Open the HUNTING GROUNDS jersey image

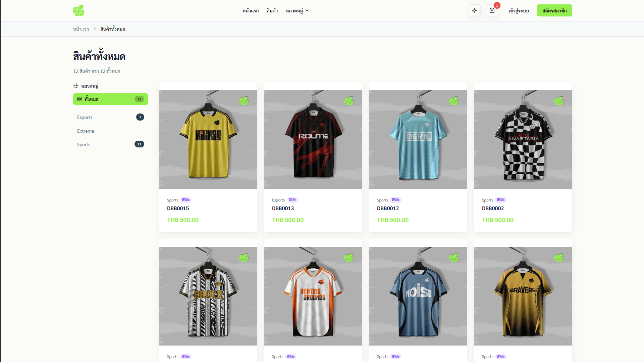(x=313, y=296)
